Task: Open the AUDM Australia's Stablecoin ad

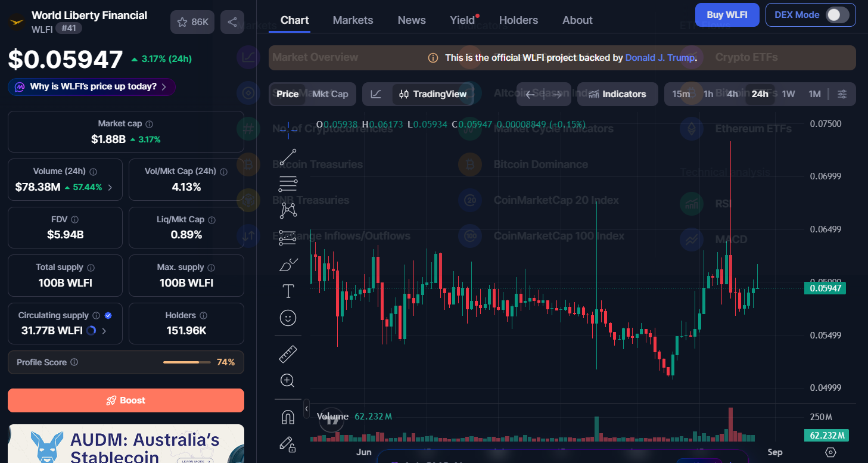Action: [126, 444]
